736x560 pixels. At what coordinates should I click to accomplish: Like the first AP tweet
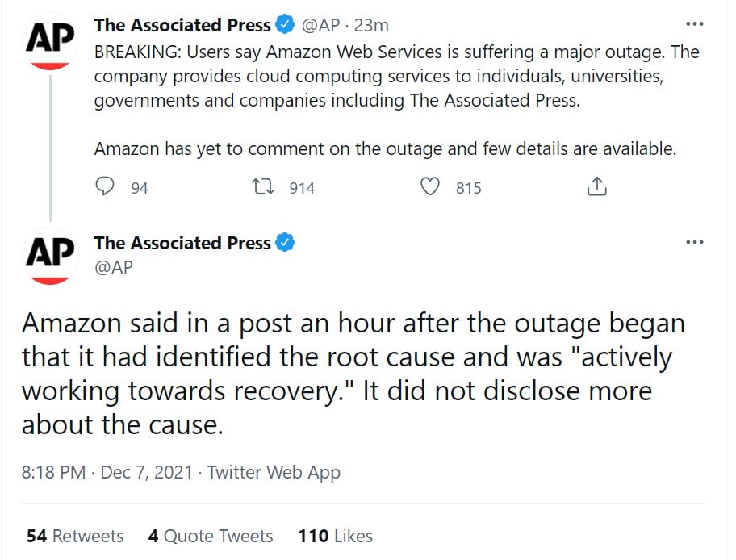(429, 186)
